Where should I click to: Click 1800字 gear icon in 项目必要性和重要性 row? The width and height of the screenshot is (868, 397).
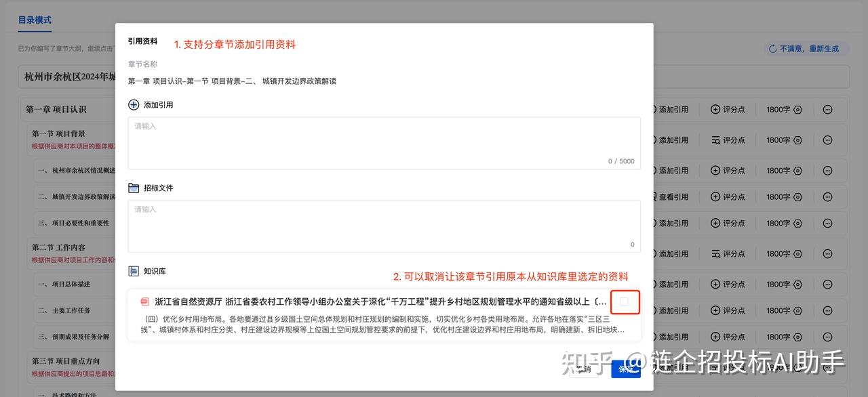(797, 224)
